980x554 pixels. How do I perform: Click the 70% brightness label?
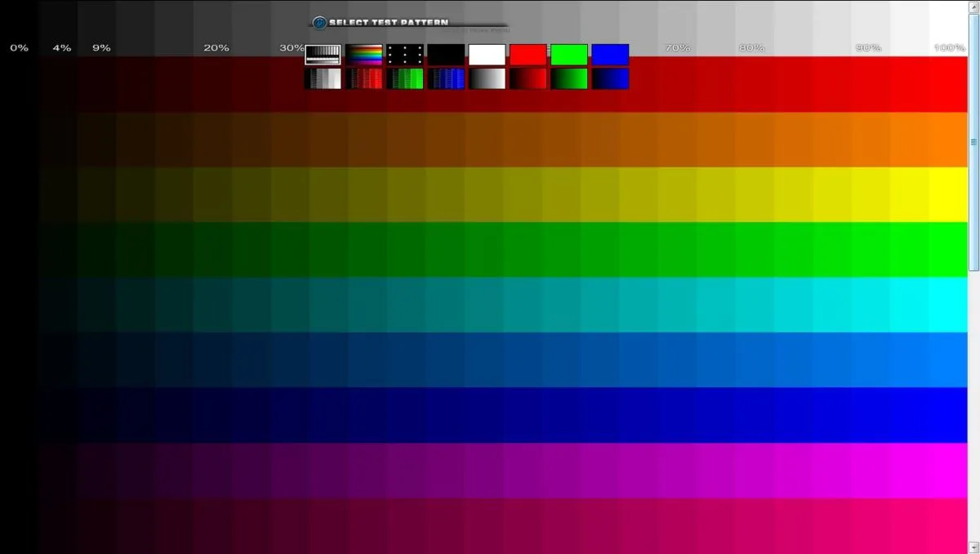[677, 47]
